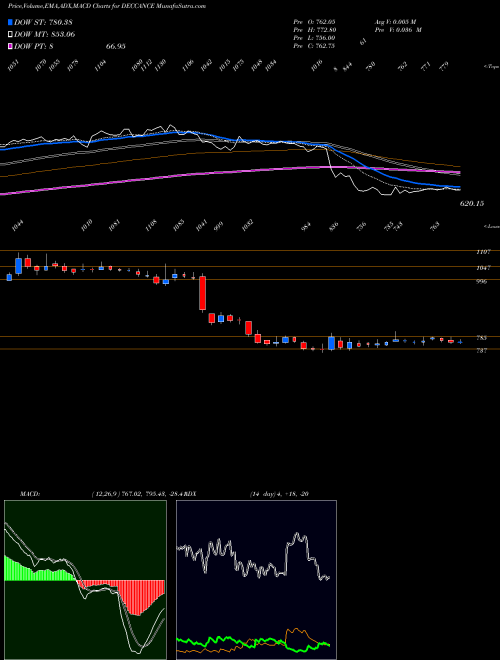Click the chart title mentioning DECCANCE

pyautogui.click(x=107, y=7)
